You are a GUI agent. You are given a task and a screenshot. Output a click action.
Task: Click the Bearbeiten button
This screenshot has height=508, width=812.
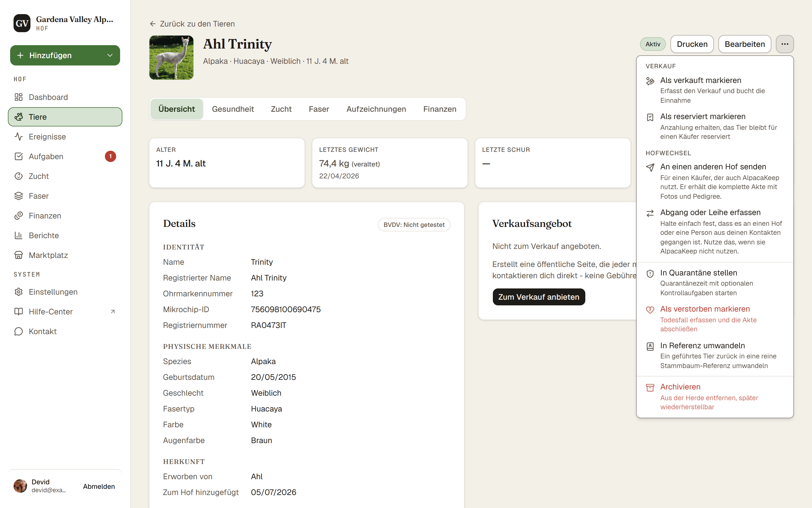pyautogui.click(x=745, y=44)
